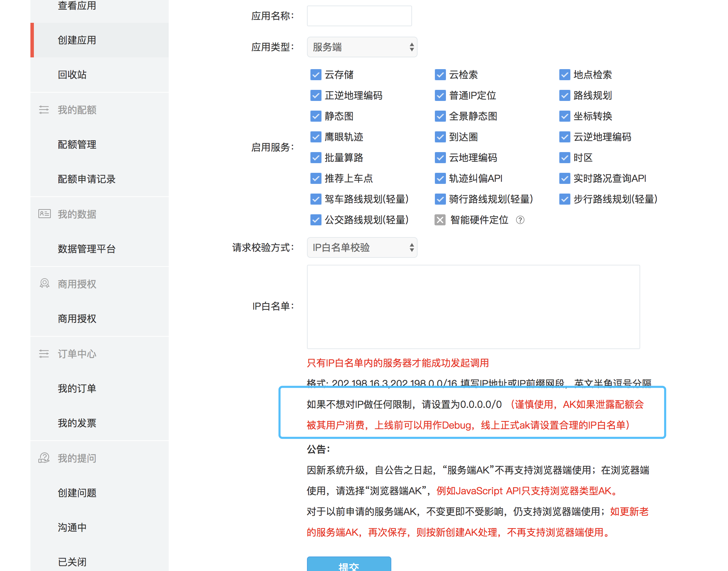Open 我的发票 link in sidebar
Viewport: 728px width, 571px height.
coord(77,423)
